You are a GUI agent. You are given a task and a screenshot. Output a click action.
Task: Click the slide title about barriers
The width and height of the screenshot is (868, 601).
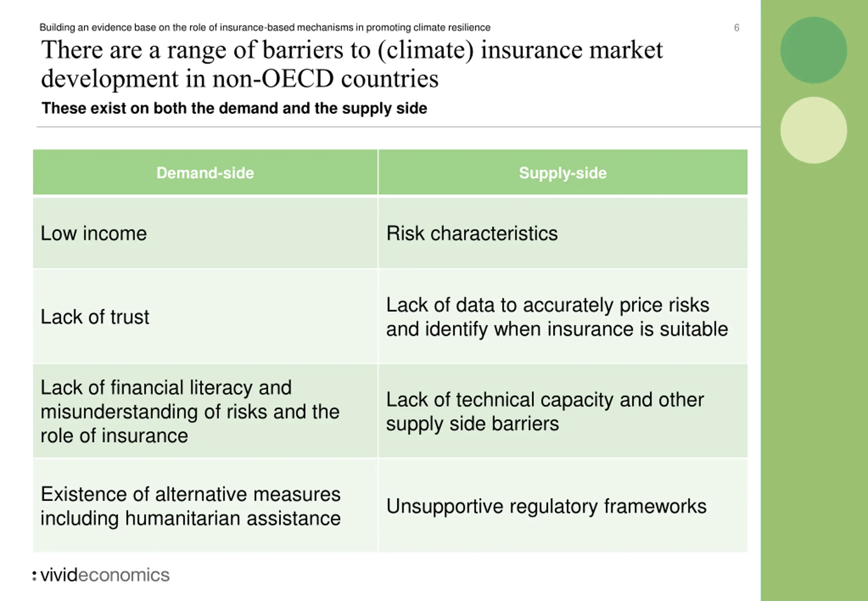tap(352, 64)
